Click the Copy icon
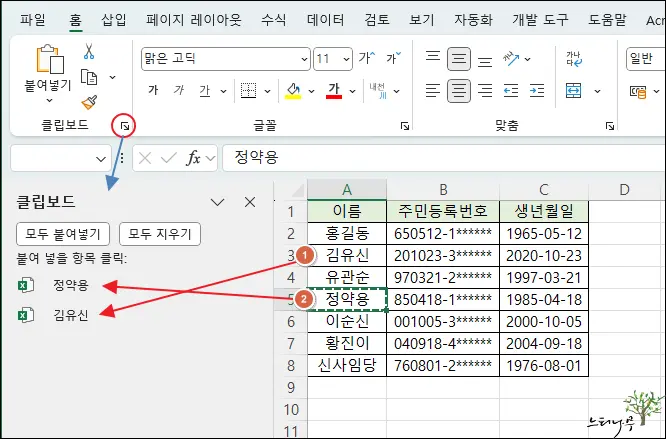 (x=89, y=77)
